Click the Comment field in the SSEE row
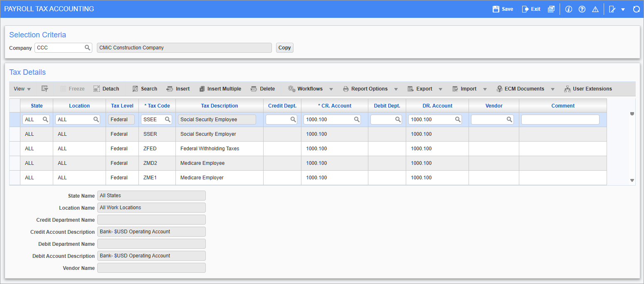 [x=560, y=120]
